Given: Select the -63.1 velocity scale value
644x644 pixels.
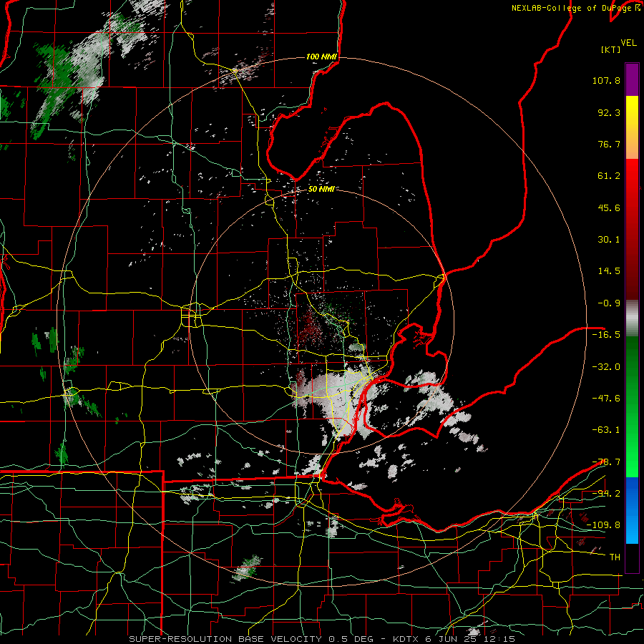Looking at the screenshot, I should [x=606, y=430].
